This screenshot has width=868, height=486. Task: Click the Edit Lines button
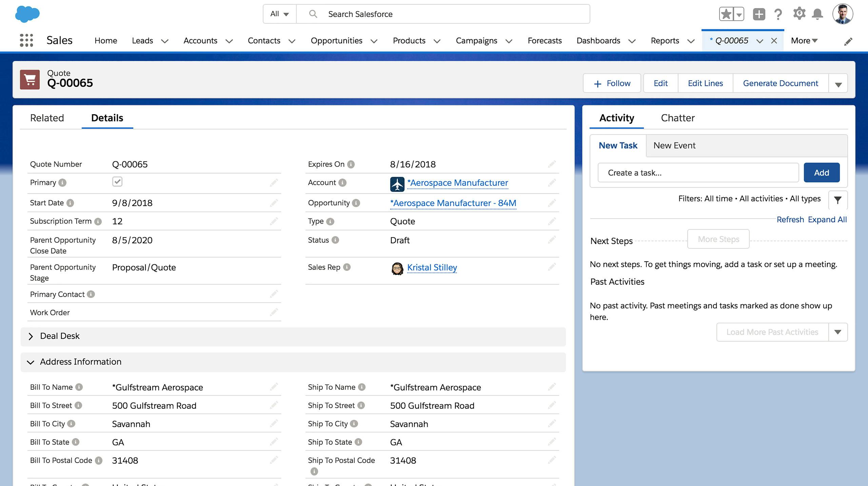(x=705, y=83)
